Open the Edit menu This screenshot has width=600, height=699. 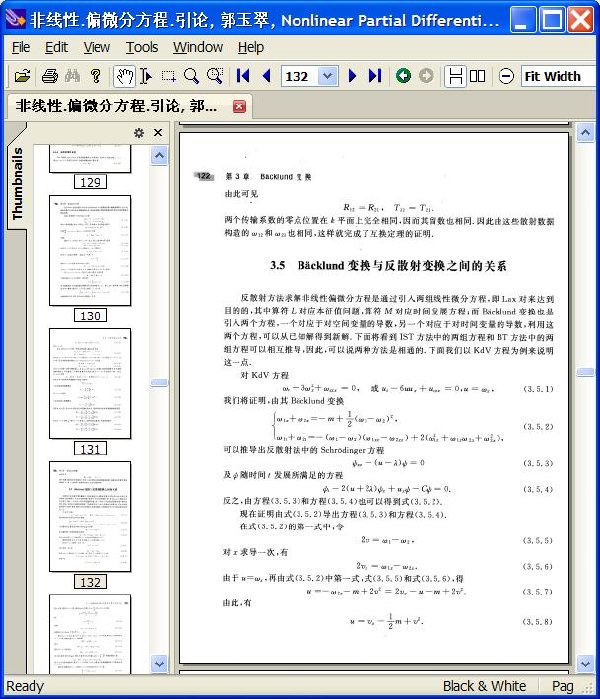[56, 47]
